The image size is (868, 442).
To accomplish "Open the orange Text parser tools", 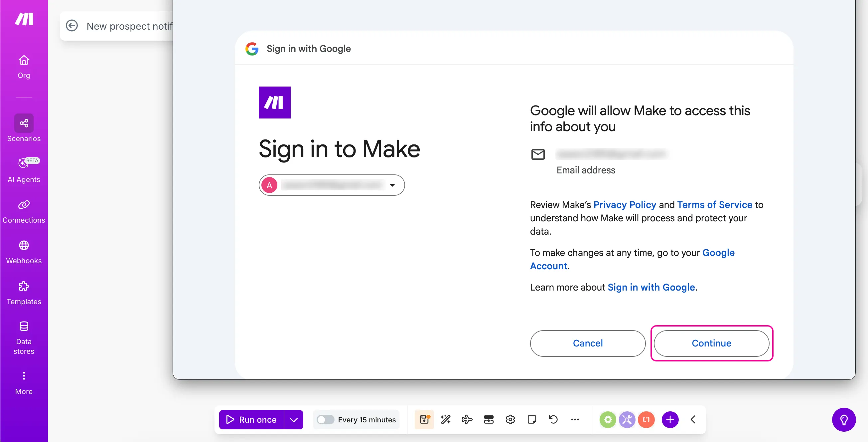I will coord(646,419).
